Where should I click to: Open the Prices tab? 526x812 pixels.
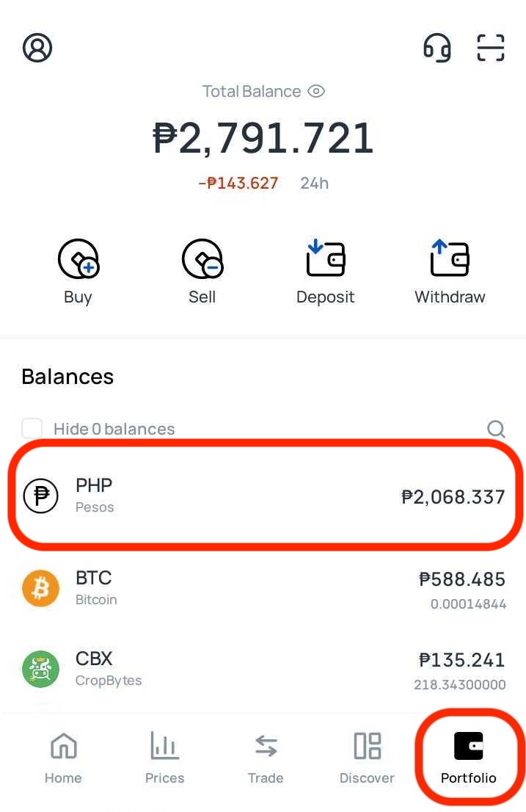[164, 758]
